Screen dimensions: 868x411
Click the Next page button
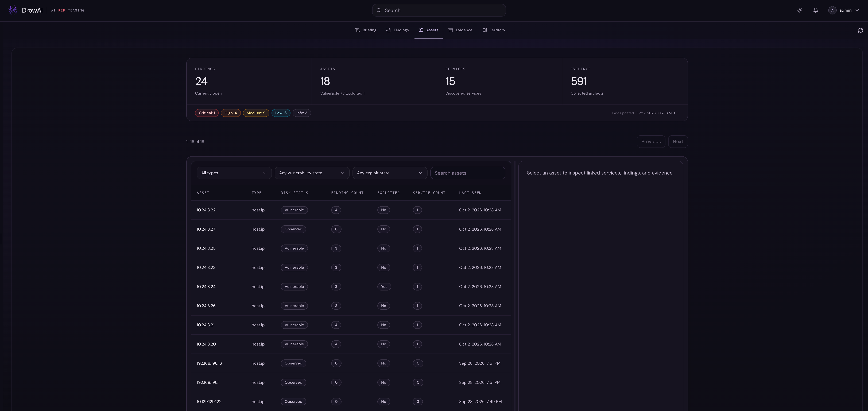[678, 141]
